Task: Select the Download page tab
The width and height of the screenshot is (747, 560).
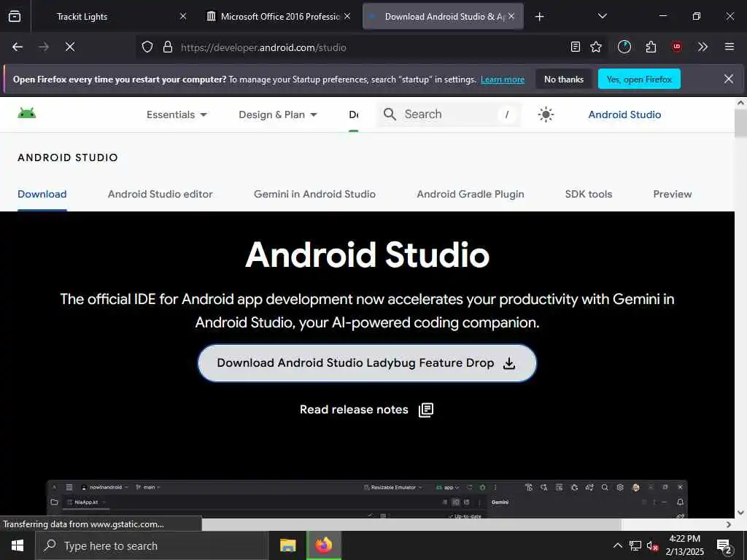Action: [42, 194]
